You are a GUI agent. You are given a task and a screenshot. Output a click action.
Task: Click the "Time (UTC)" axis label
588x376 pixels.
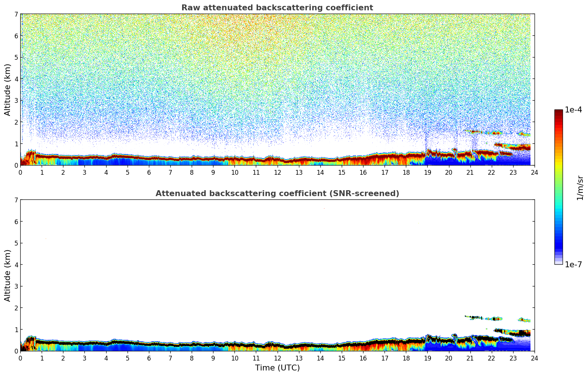(277, 368)
